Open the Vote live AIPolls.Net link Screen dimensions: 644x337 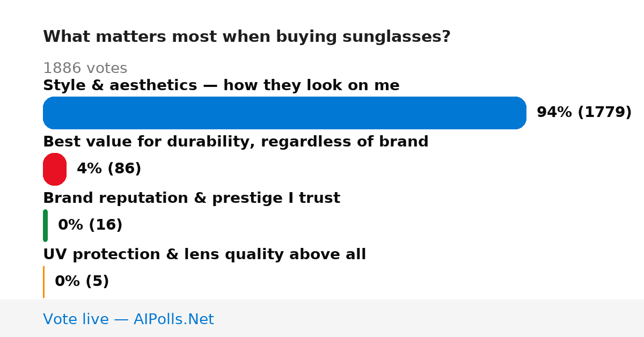[128, 319]
